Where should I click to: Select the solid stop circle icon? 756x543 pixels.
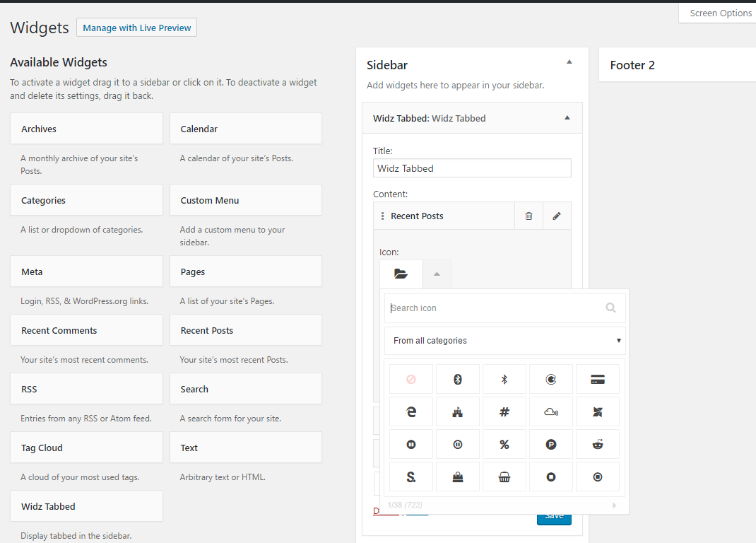[550, 477]
